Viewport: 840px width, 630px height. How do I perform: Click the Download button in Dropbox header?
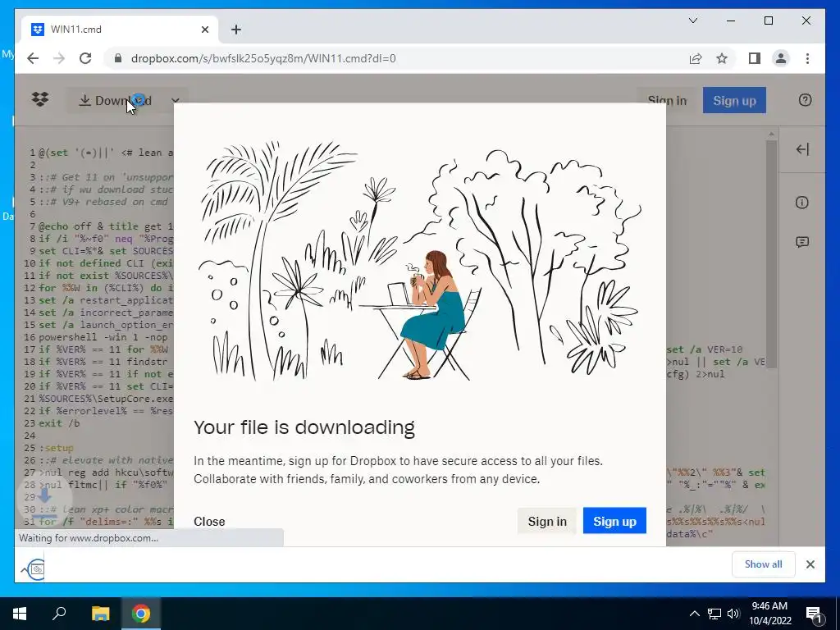click(x=115, y=101)
